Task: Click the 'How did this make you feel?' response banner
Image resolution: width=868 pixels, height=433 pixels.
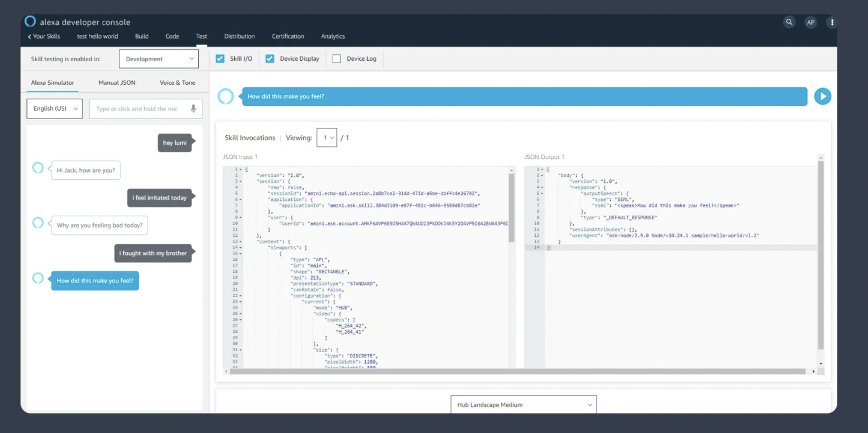Action: tap(524, 96)
